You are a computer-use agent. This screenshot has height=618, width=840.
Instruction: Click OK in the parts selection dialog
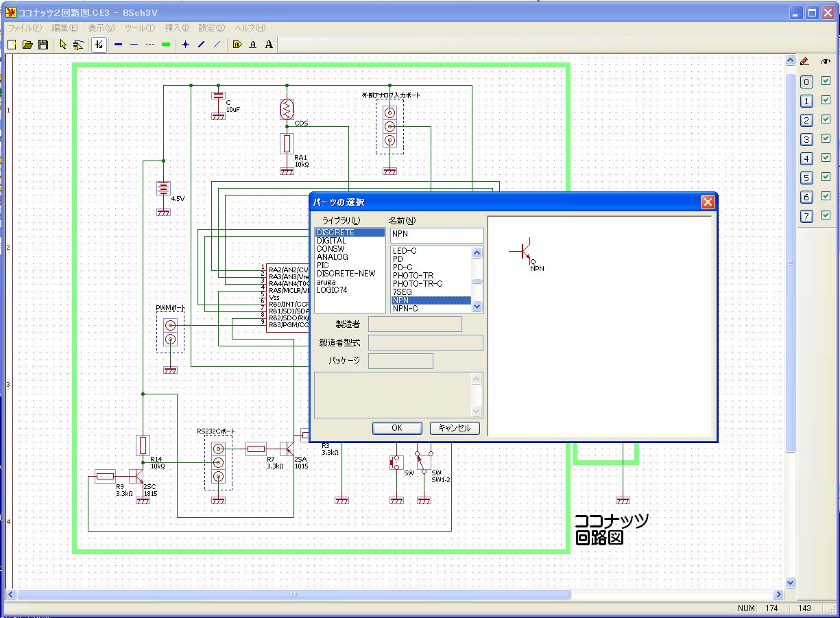pyautogui.click(x=397, y=428)
